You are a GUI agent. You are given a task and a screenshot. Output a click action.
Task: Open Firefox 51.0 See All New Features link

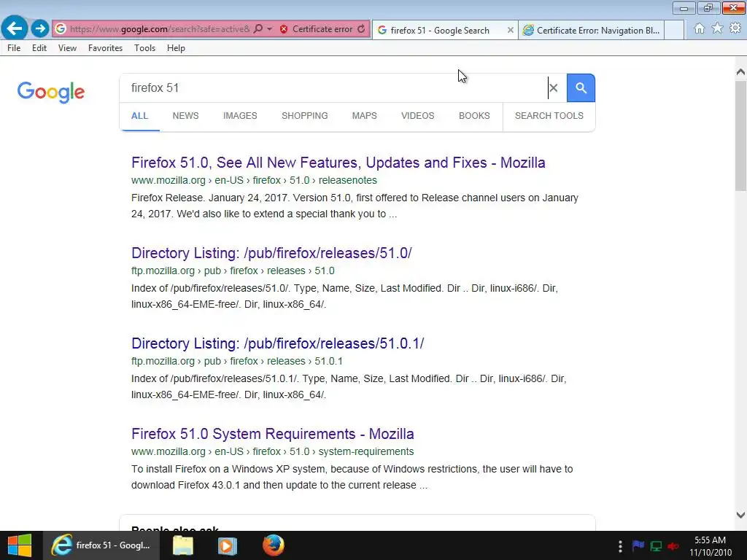click(x=338, y=163)
